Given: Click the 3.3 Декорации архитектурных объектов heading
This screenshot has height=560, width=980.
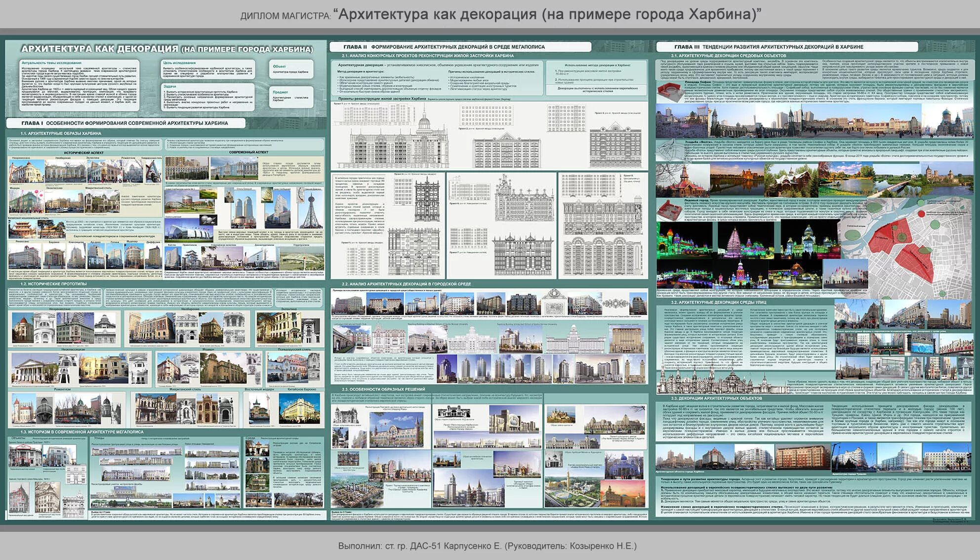Looking at the screenshot, I should 716,398.
